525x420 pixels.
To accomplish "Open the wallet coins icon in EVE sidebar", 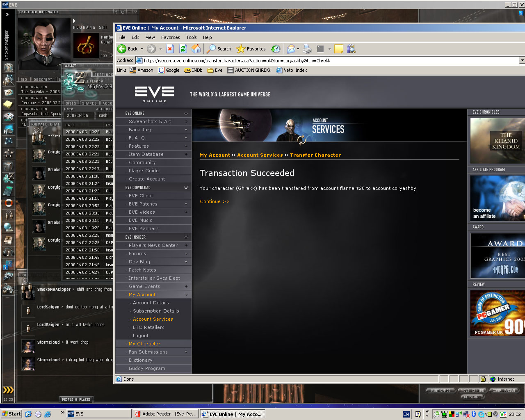I will (x=8, y=178).
